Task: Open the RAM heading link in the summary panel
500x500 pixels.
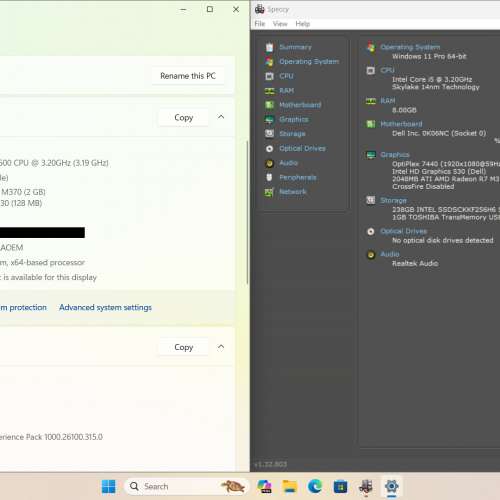Action: (388, 101)
